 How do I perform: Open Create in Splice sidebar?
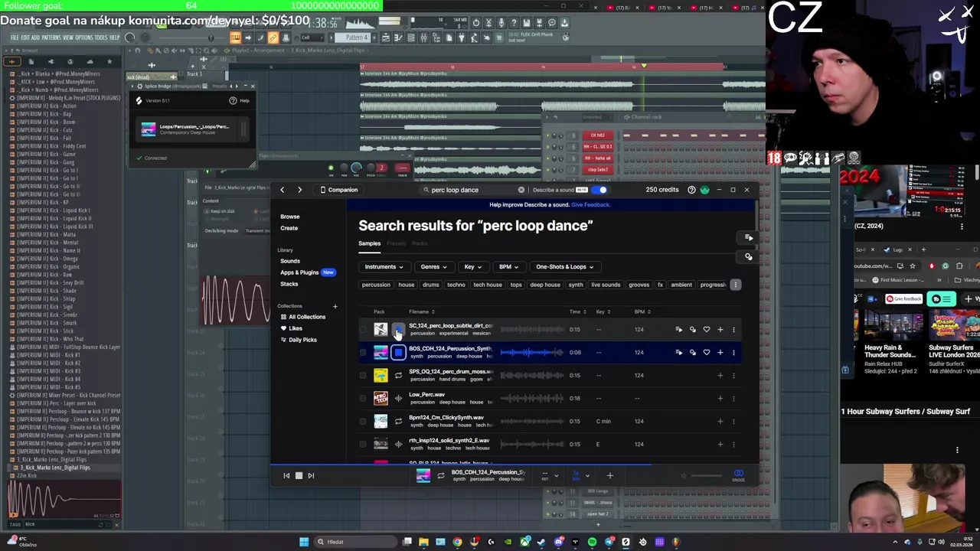[289, 228]
